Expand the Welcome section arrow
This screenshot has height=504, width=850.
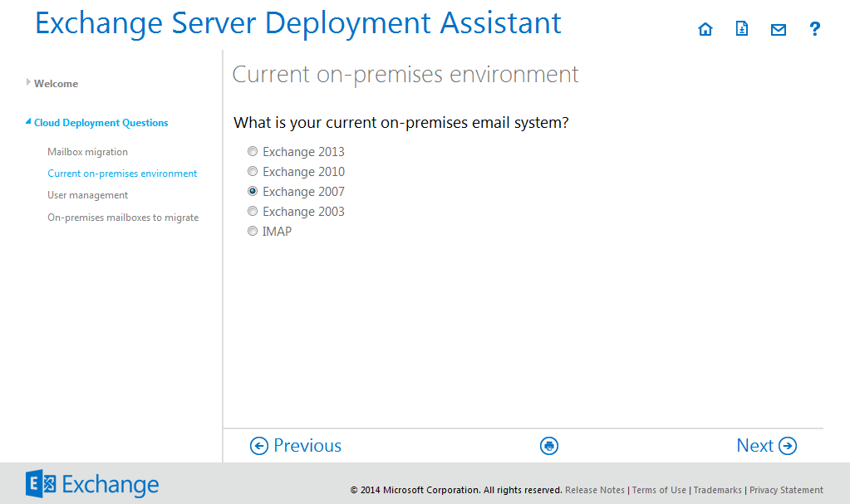click(28, 82)
